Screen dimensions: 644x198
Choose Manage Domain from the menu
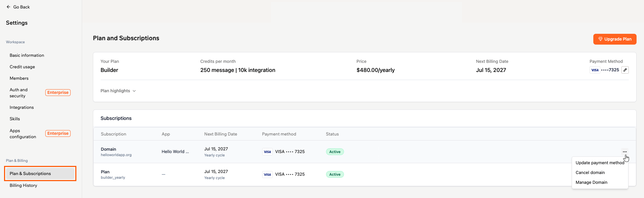point(591,182)
